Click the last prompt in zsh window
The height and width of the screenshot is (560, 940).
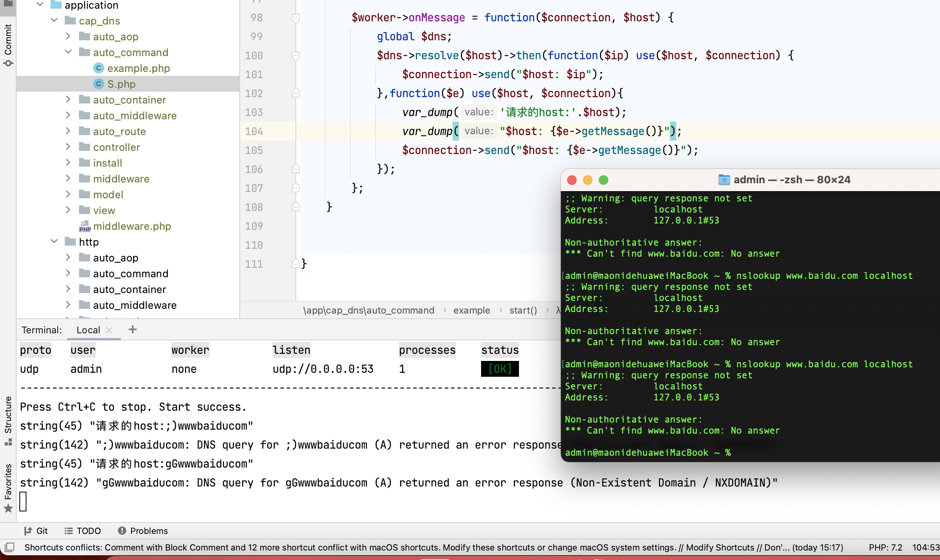coord(648,453)
